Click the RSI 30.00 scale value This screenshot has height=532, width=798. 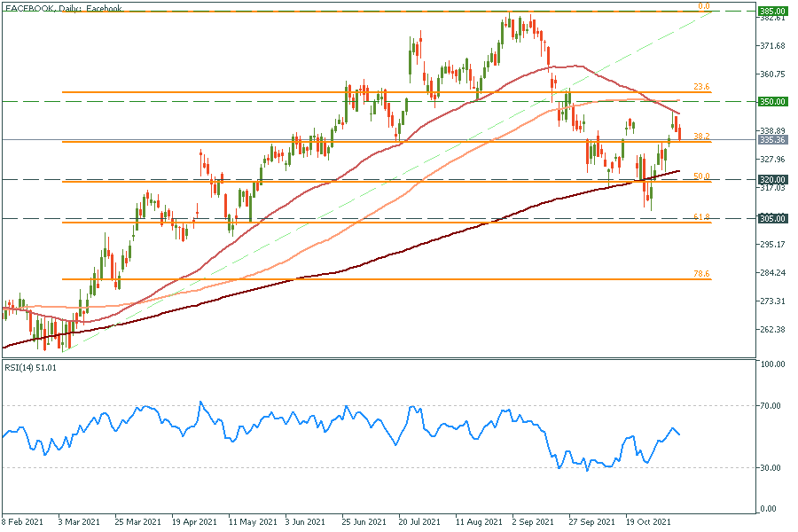pos(771,468)
